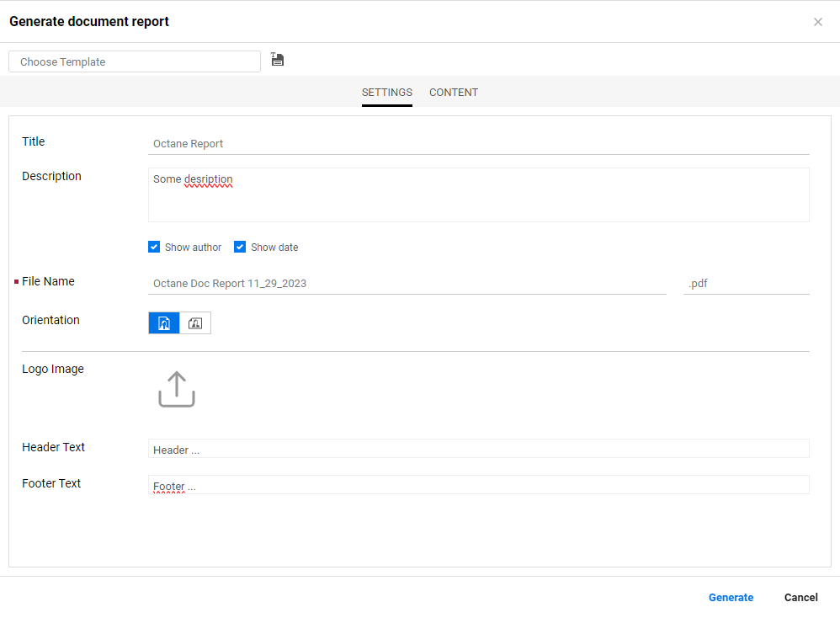Toggle the Show date checkbox
The width and height of the screenshot is (840, 618).
pyautogui.click(x=240, y=247)
